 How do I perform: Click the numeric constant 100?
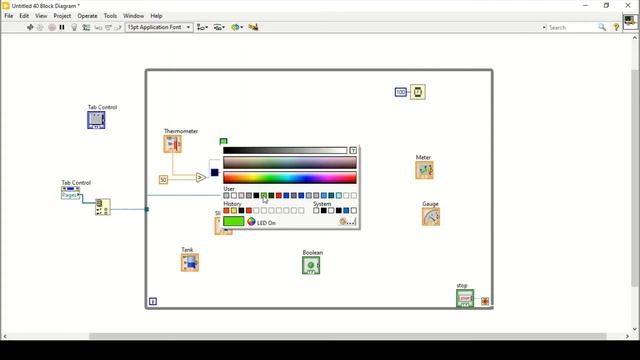pyautogui.click(x=401, y=92)
